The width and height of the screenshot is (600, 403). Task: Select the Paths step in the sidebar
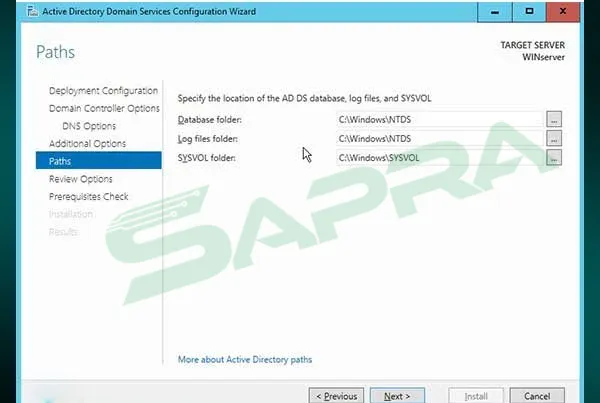tap(62, 161)
